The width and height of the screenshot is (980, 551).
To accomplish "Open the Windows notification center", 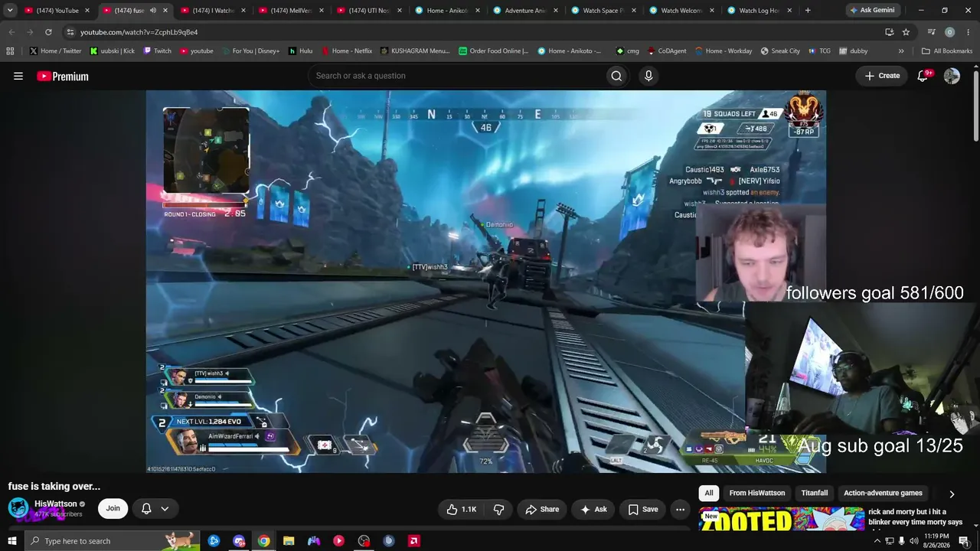I will (964, 541).
